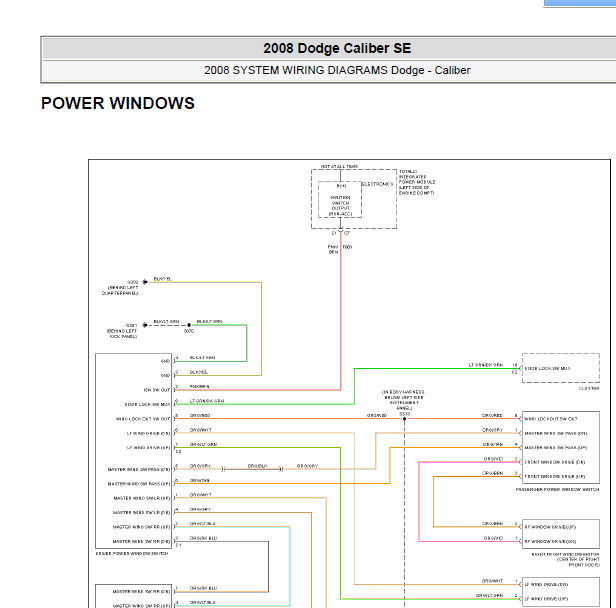616x608 pixels.
Task: Click "FRONT WINDOW DRIVE (UP)" in passenger switch
Action: click(555, 476)
